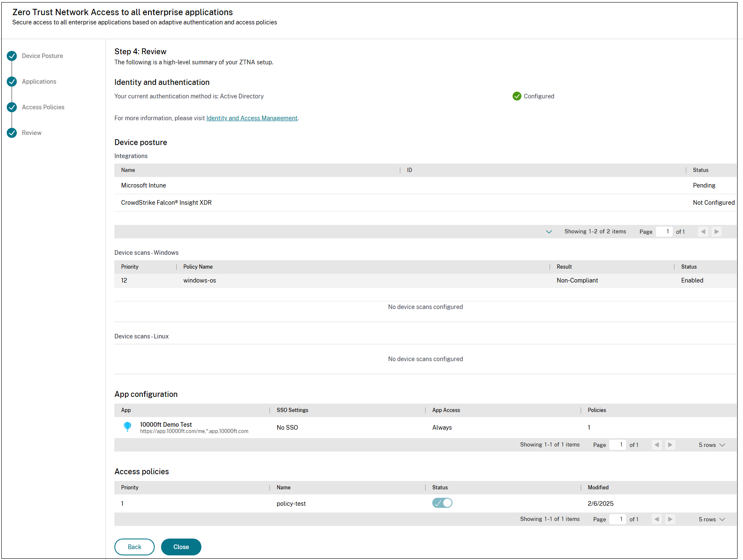
Task: Click the Back button
Action: 135,547
